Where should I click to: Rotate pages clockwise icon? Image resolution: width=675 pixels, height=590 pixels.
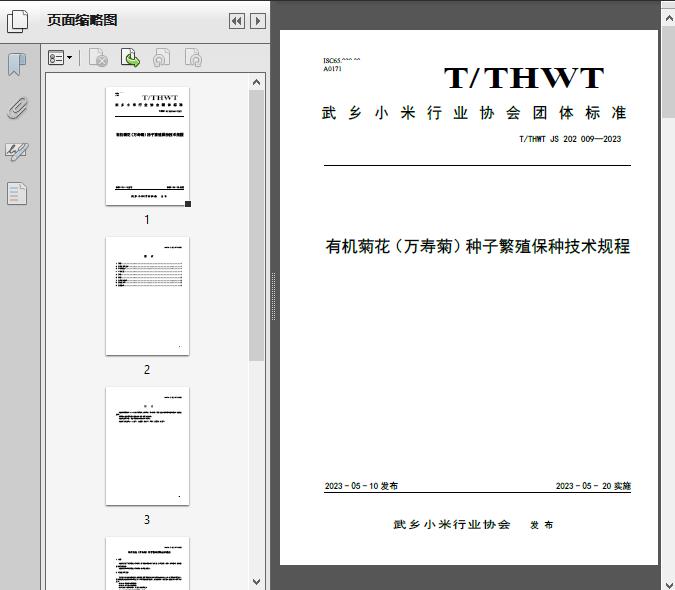tap(193, 58)
